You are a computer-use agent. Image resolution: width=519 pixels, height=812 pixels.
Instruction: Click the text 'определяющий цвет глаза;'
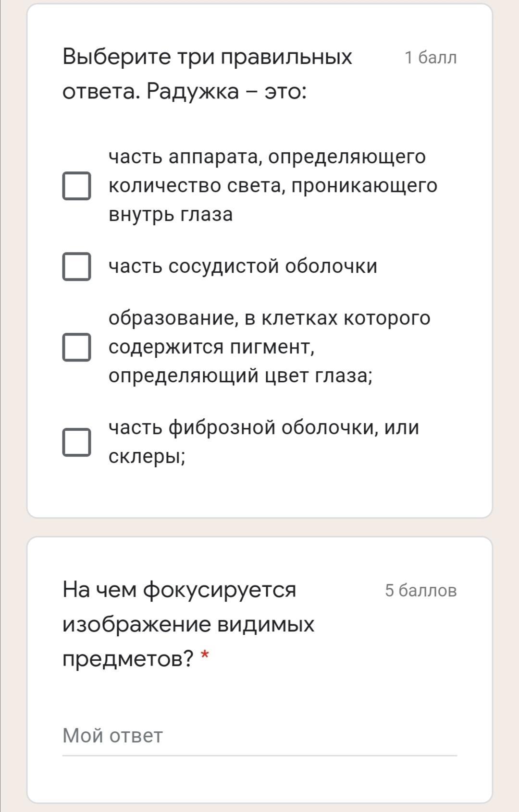[240, 376]
